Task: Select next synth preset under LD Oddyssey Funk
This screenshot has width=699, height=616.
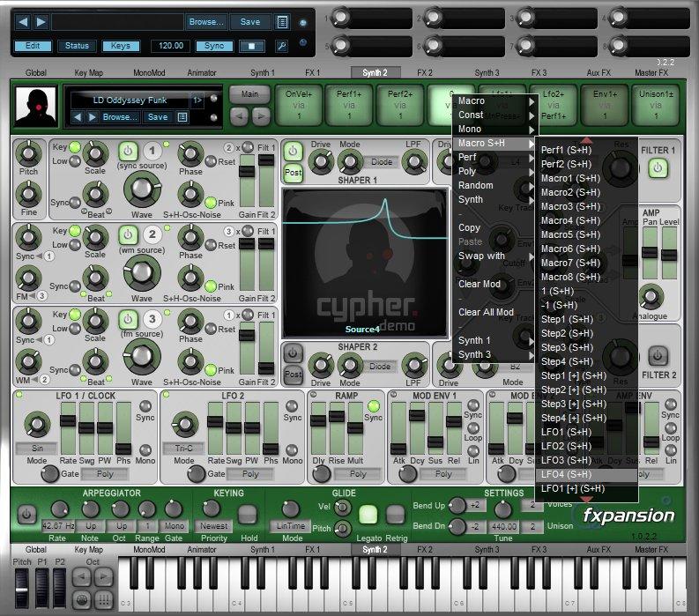Action: tap(92, 117)
